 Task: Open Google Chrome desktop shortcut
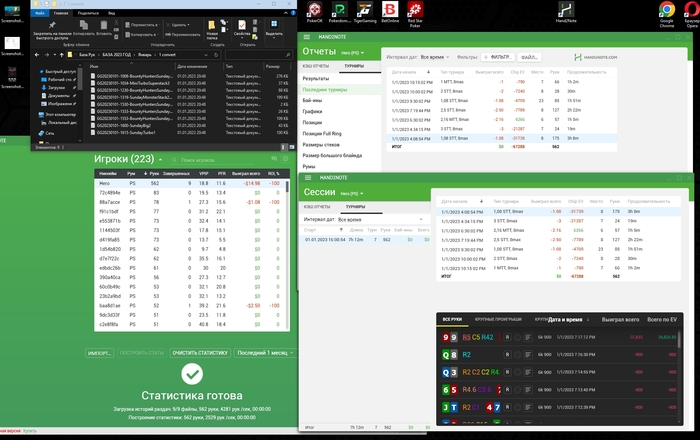(667, 14)
